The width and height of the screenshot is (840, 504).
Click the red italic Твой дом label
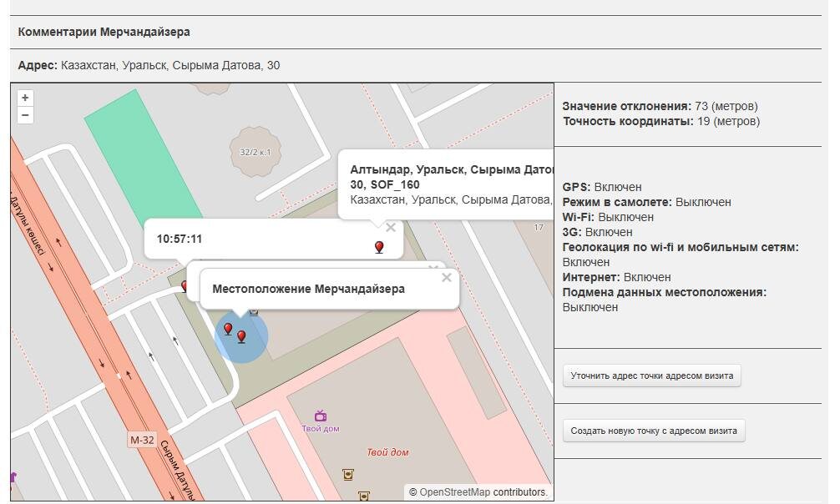387,452
